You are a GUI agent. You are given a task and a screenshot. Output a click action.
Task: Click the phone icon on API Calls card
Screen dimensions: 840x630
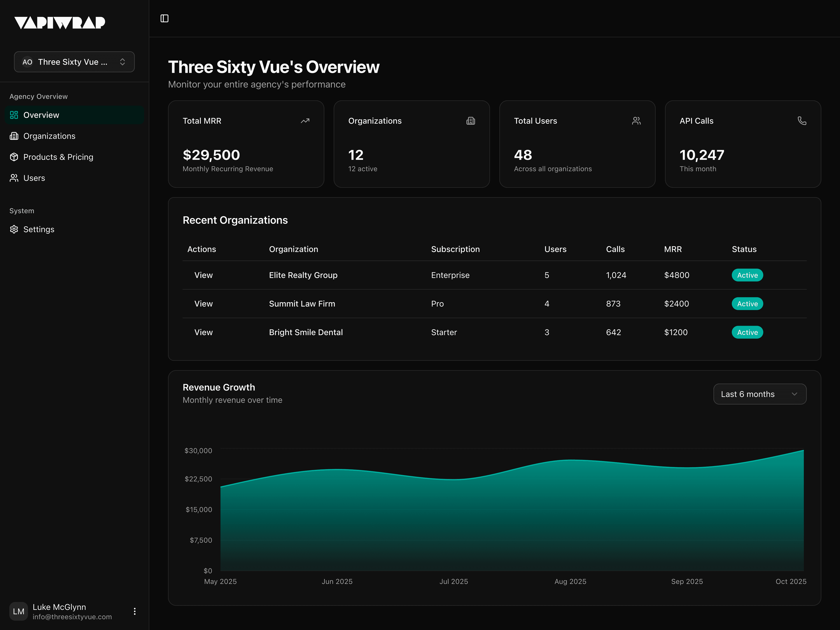point(802,121)
